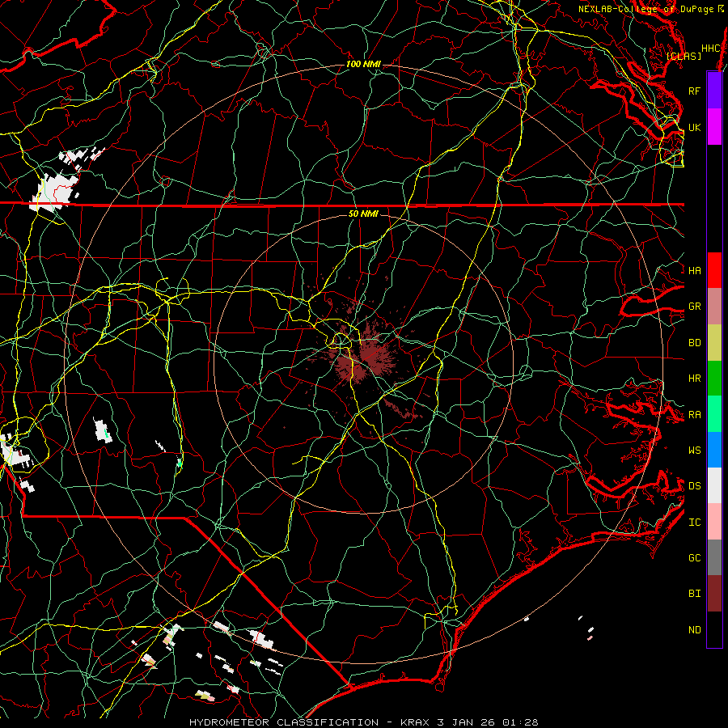728x728 pixels.
Task: Click the WS blue legend swatch
Action: (x=714, y=450)
